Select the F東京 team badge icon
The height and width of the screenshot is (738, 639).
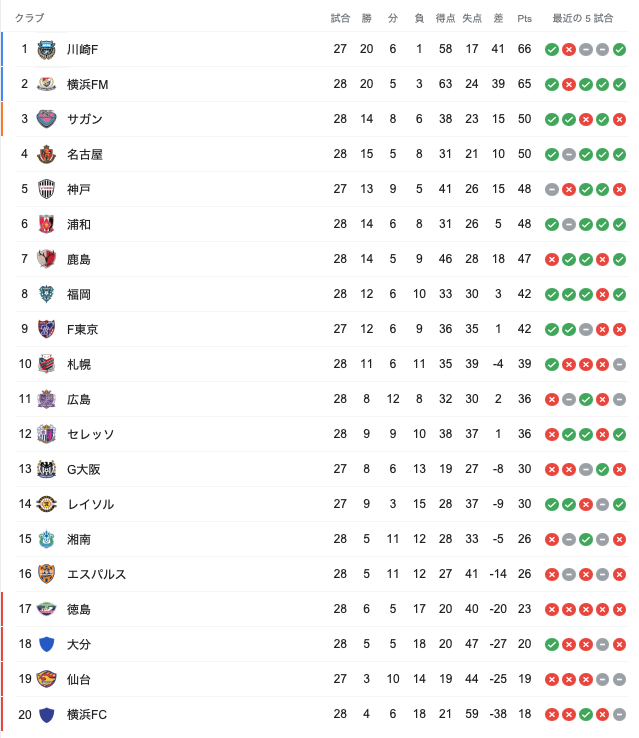tap(46, 329)
